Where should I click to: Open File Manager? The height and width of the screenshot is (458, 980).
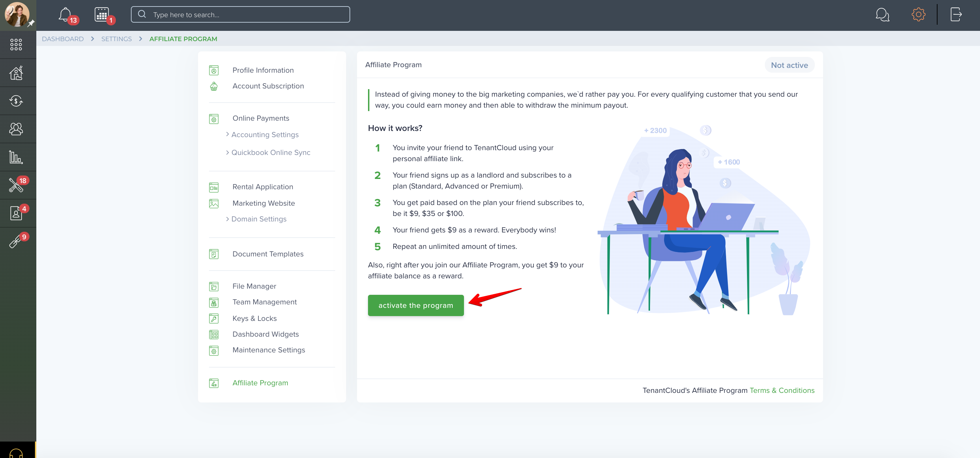pyautogui.click(x=254, y=286)
